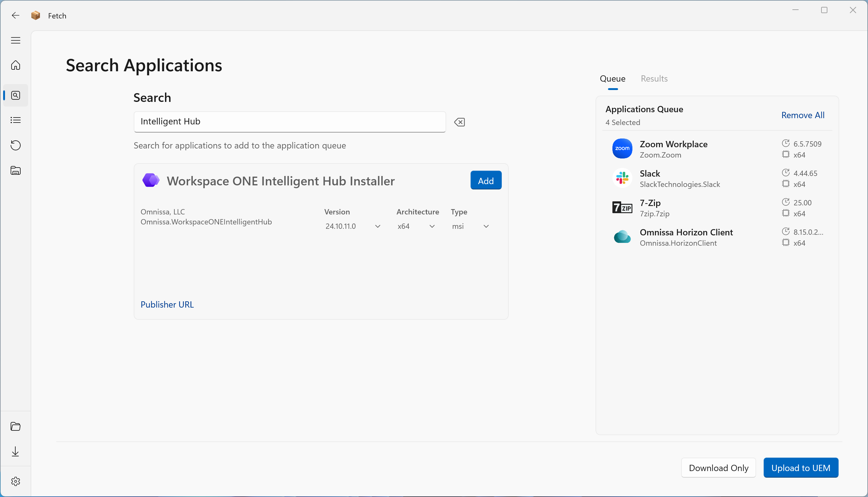Clear search text with backspace icon
Screen dimensions: 868x497
[x=460, y=122]
